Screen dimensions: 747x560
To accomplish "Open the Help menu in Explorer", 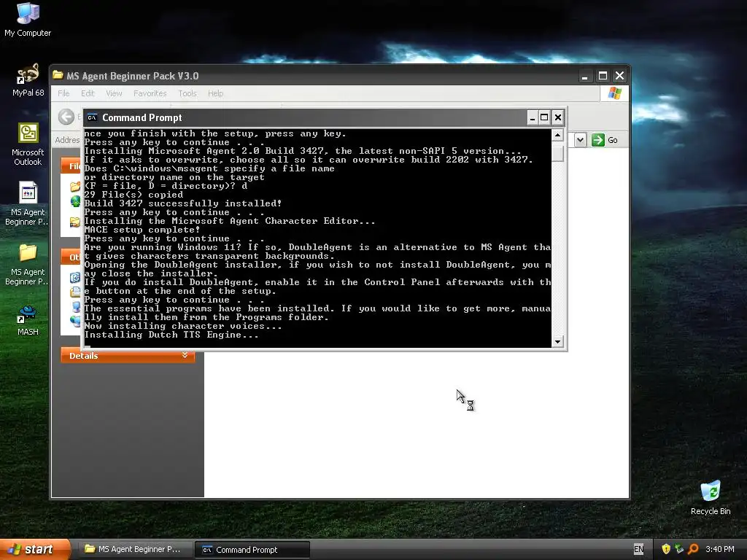I will [x=215, y=93].
